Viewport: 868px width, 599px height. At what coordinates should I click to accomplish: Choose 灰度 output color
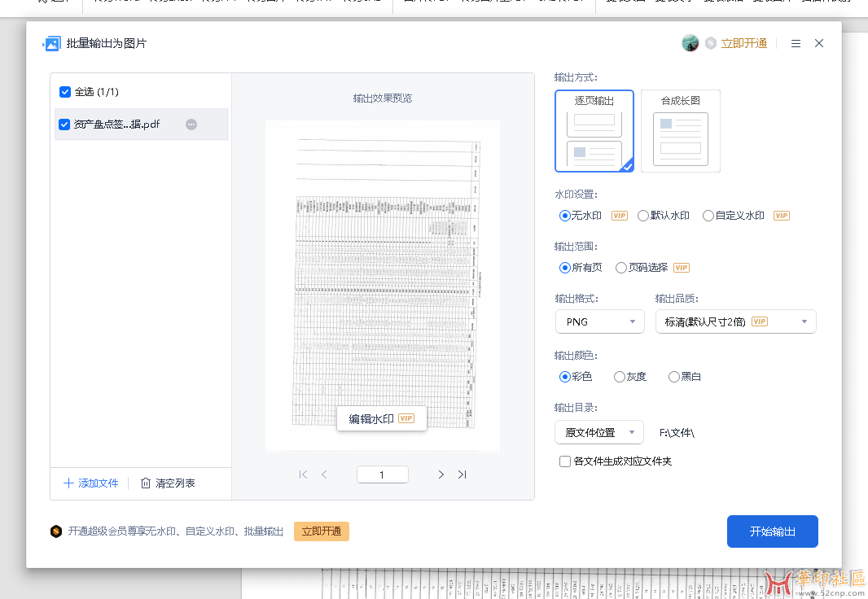(x=620, y=377)
